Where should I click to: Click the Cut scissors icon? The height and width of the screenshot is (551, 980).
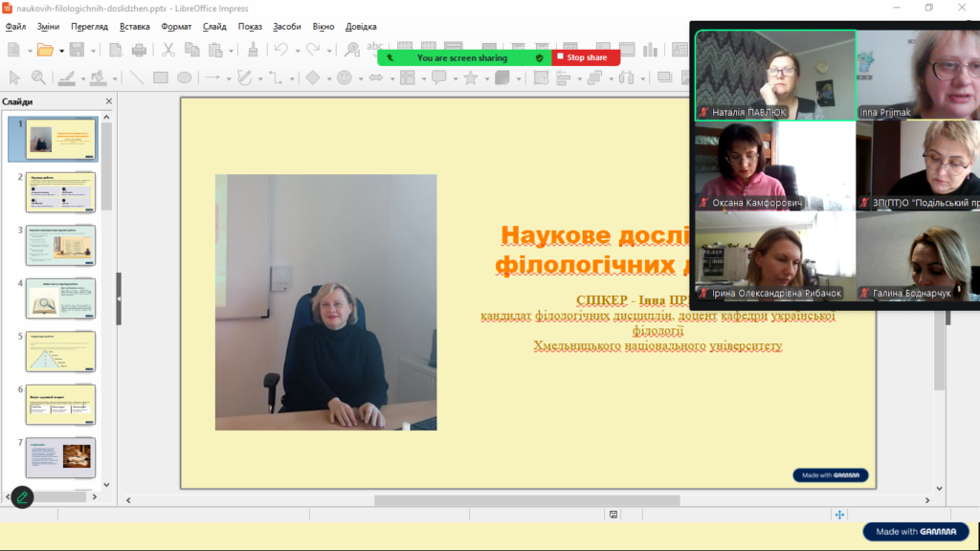(x=168, y=50)
